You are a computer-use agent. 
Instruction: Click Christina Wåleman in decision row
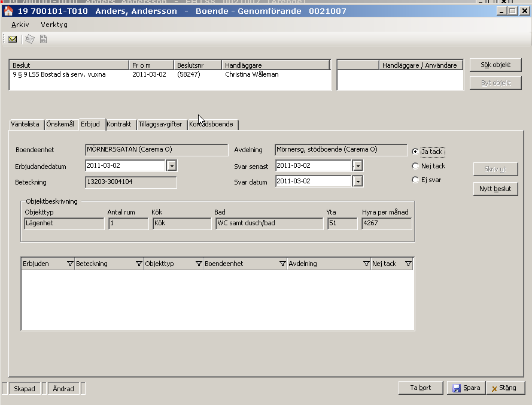(252, 74)
